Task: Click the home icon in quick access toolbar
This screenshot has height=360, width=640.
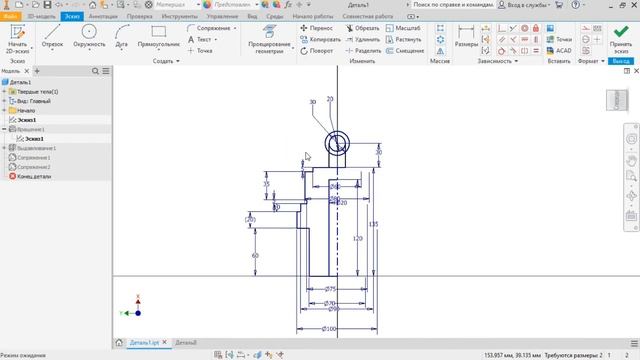Action: (93, 5)
